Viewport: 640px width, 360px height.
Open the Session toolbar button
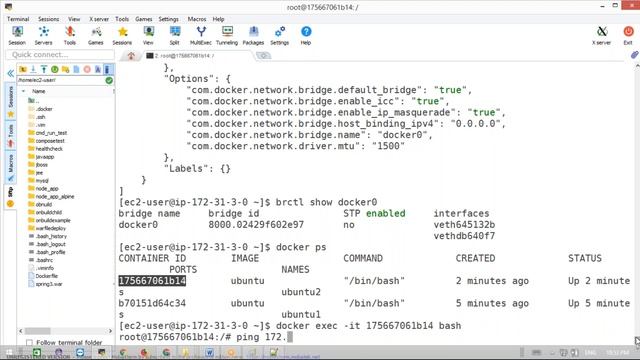click(17, 36)
